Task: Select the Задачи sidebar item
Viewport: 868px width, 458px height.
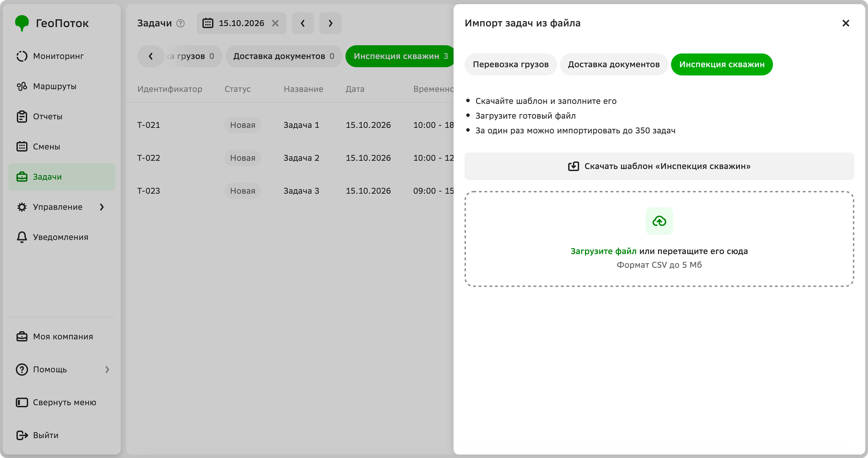Action: pos(62,177)
